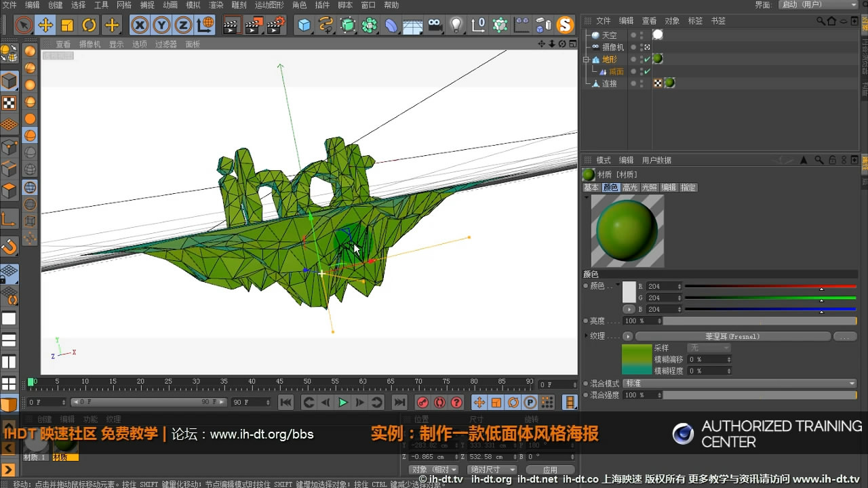
Task: Collapse the 地形 hierarchy in the Object Manager
Action: click(586, 60)
